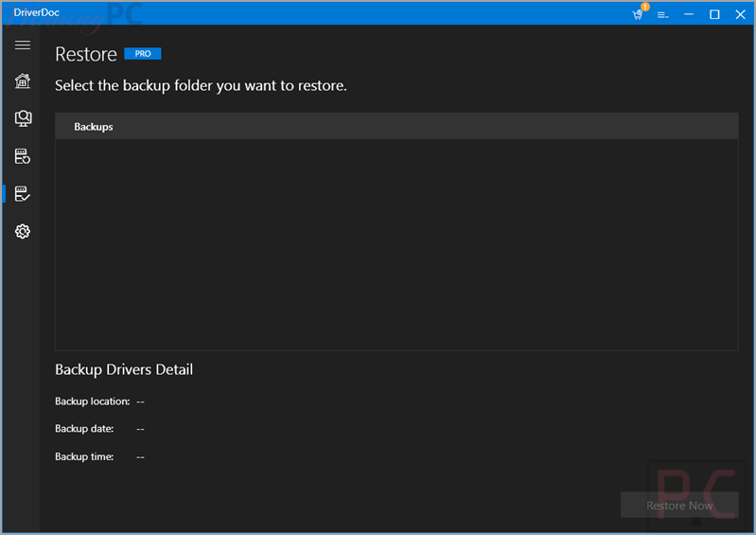The width and height of the screenshot is (756, 535).
Task: Click the 'Backup location:' label
Action: coord(92,401)
